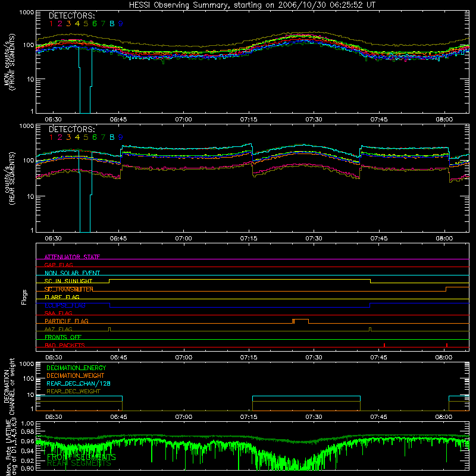Click the REAR_DEC_WEIGHT legend entry

pyautogui.click(x=73, y=392)
